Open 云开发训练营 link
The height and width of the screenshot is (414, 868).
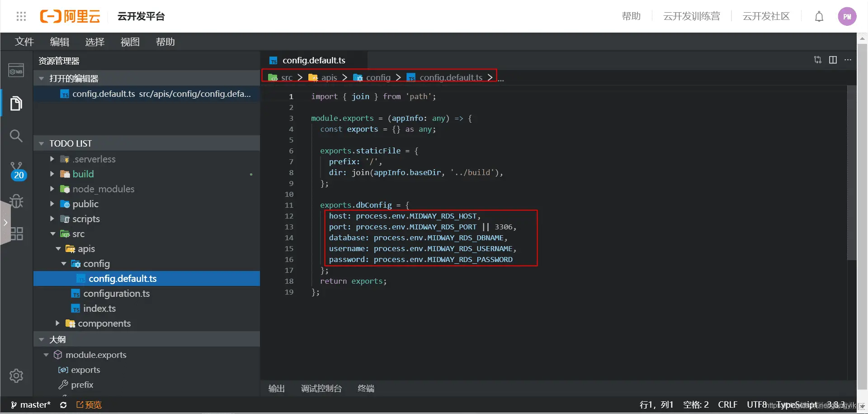point(692,16)
